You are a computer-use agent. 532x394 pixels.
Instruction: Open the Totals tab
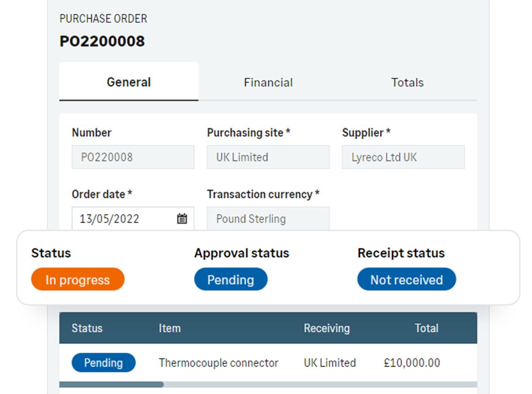tap(407, 82)
